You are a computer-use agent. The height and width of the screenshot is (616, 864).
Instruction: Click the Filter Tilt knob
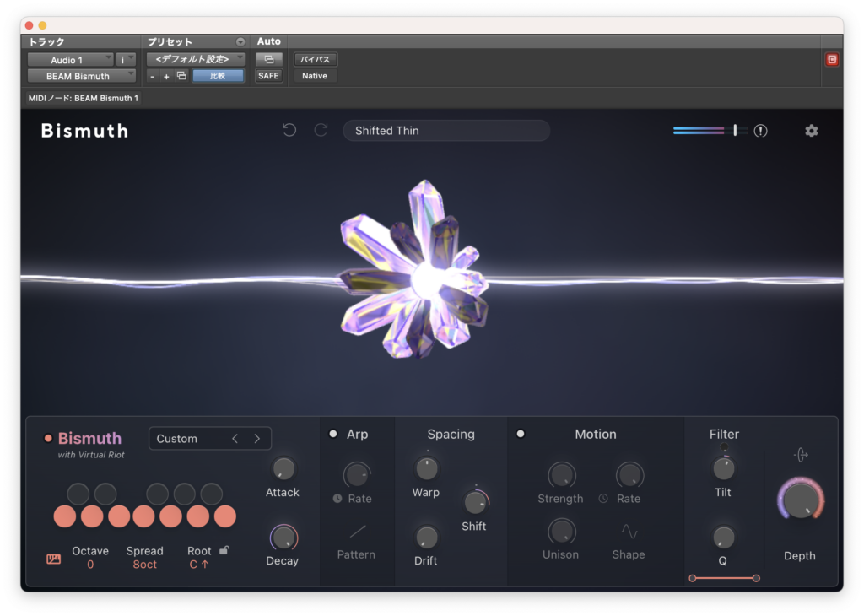point(723,469)
